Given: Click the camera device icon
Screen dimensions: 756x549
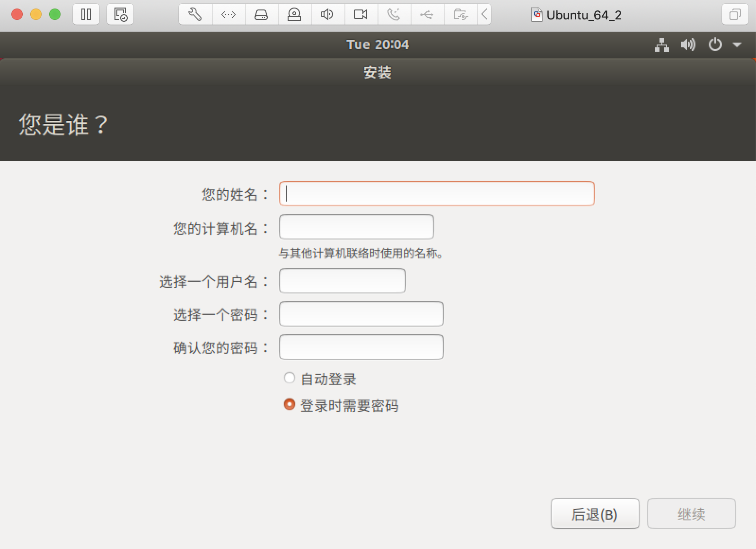Looking at the screenshot, I should [360, 14].
